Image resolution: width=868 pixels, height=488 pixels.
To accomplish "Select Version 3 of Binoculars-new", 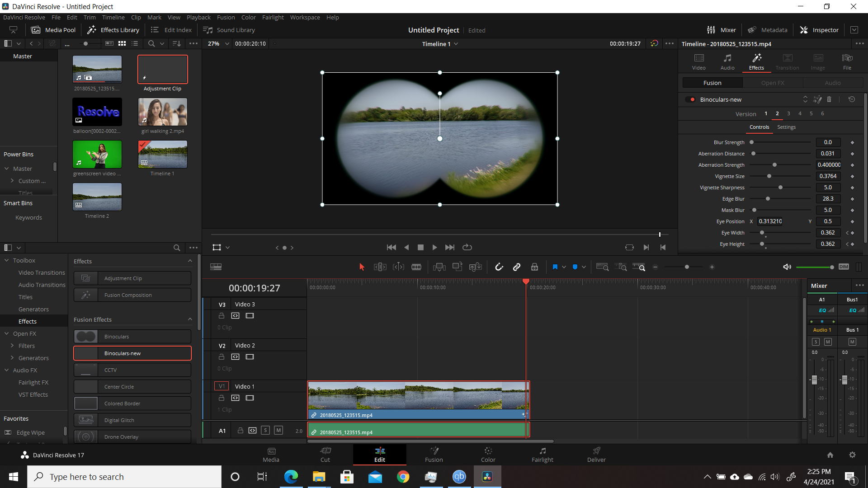I will (x=788, y=114).
